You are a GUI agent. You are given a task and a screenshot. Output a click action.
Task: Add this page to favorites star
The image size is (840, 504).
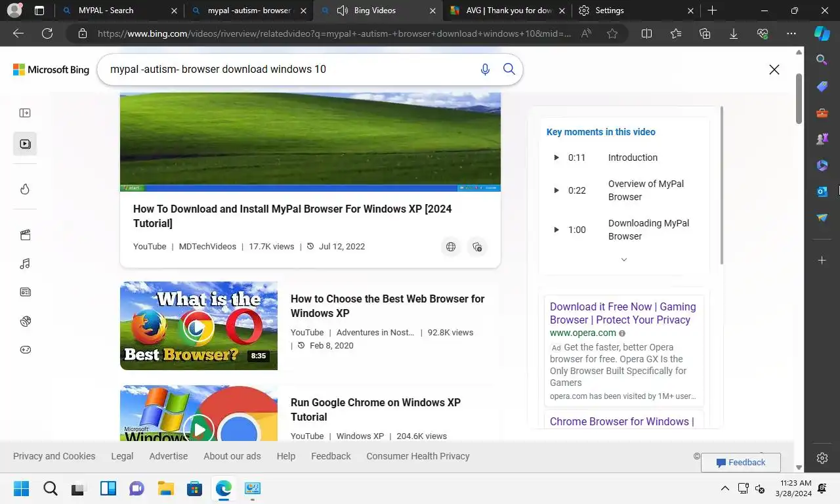[x=612, y=33]
